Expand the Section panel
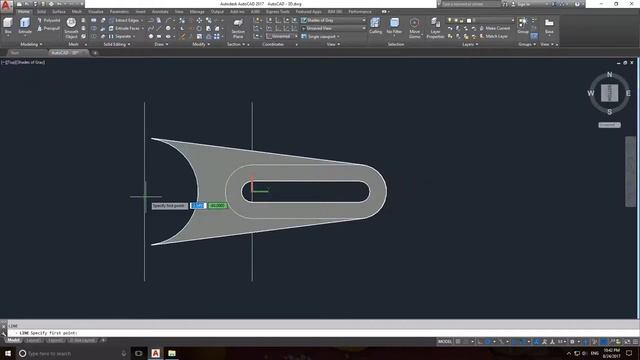The width and height of the screenshot is (640, 360). [236, 44]
